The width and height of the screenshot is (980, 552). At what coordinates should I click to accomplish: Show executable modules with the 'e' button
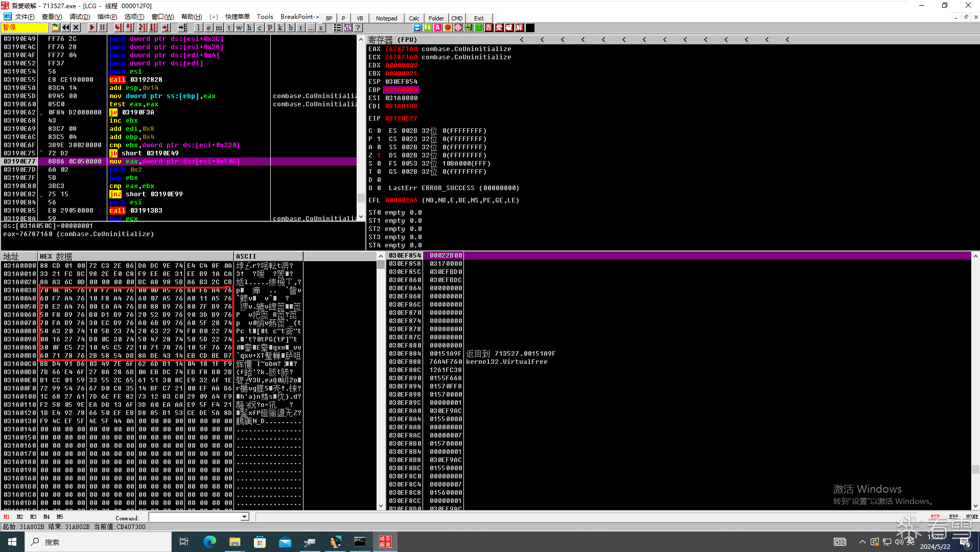(208, 28)
